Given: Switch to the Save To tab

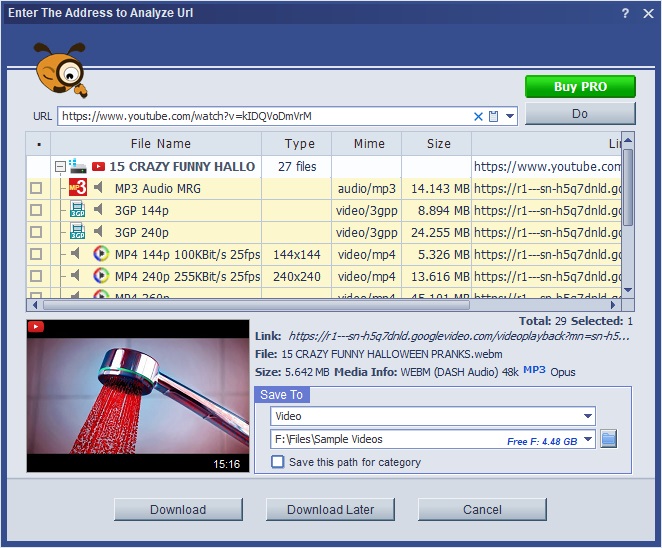Looking at the screenshot, I should click(282, 395).
